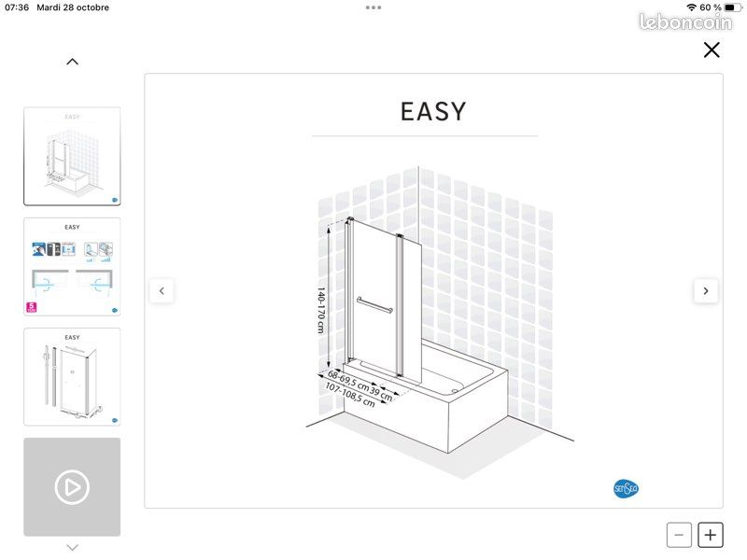The height and width of the screenshot is (560, 747).
Task: Zoom in with the plus button
Action: coord(711,535)
